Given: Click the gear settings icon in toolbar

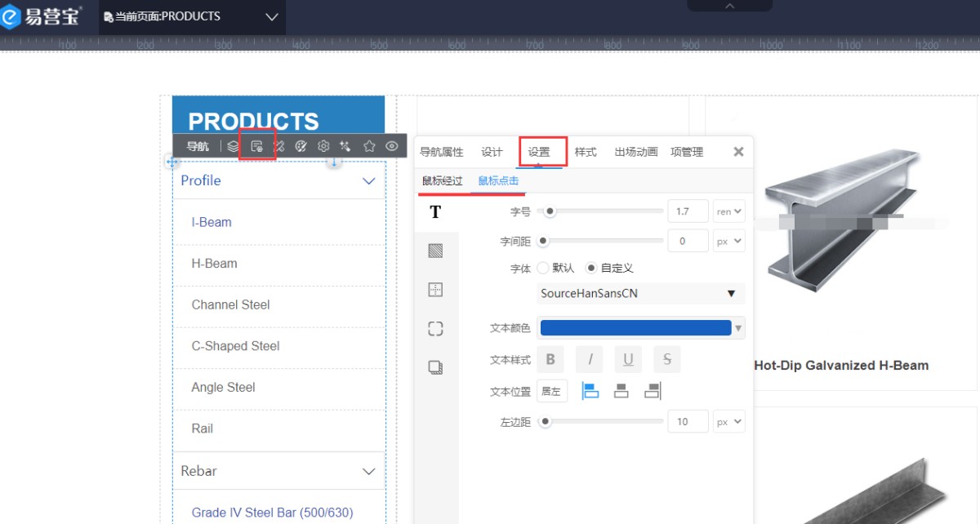Looking at the screenshot, I should [x=323, y=146].
